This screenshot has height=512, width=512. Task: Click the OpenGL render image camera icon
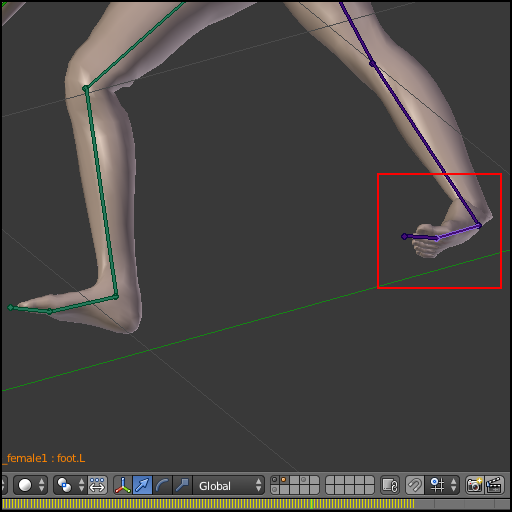(474, 485)
